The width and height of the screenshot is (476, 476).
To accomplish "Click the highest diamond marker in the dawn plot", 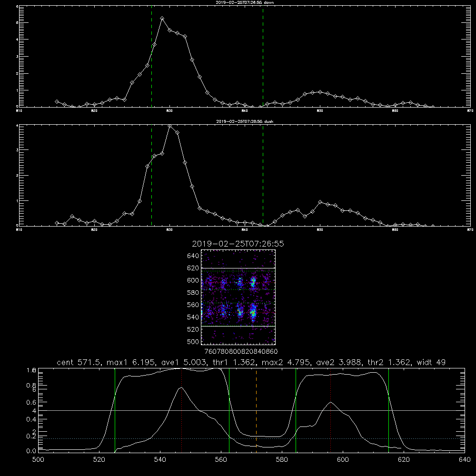I will point(162,19).
